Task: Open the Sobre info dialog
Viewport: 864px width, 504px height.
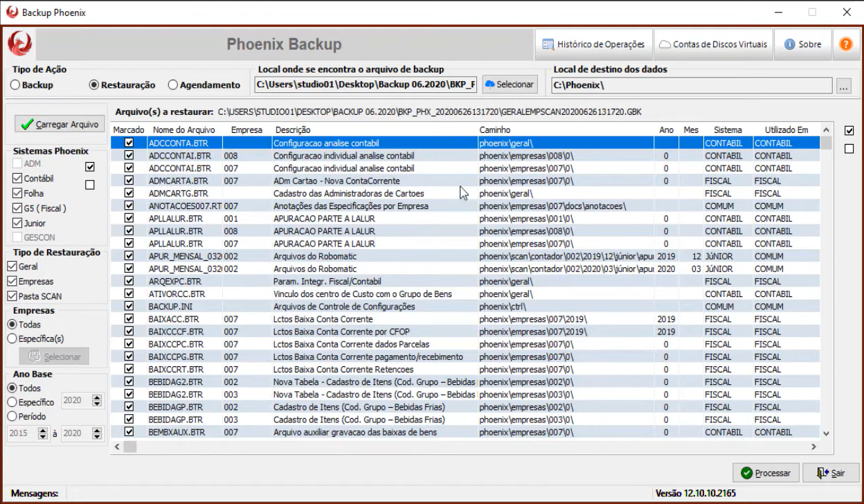Action: (802, 44)
